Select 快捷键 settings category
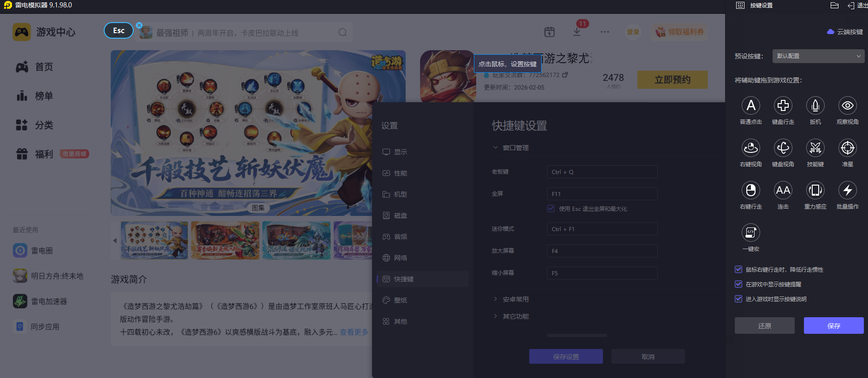 click(423, 279)
